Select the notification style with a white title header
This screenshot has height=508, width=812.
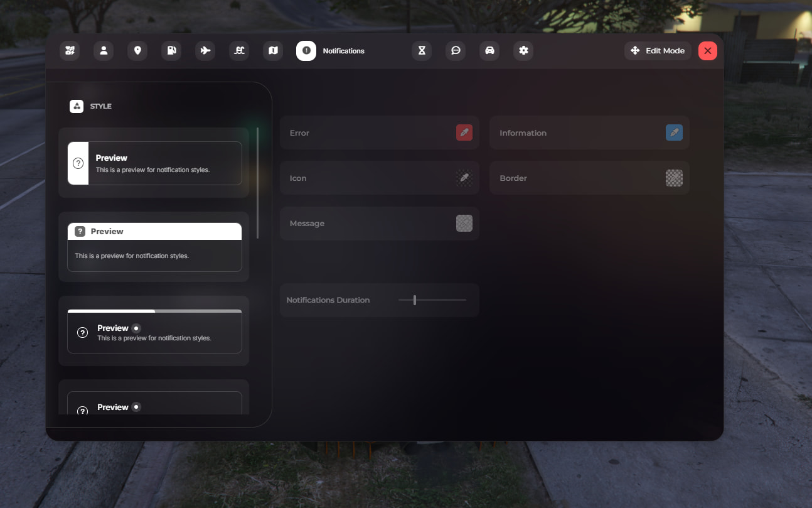pyautogui.click(x=154, y=247)
